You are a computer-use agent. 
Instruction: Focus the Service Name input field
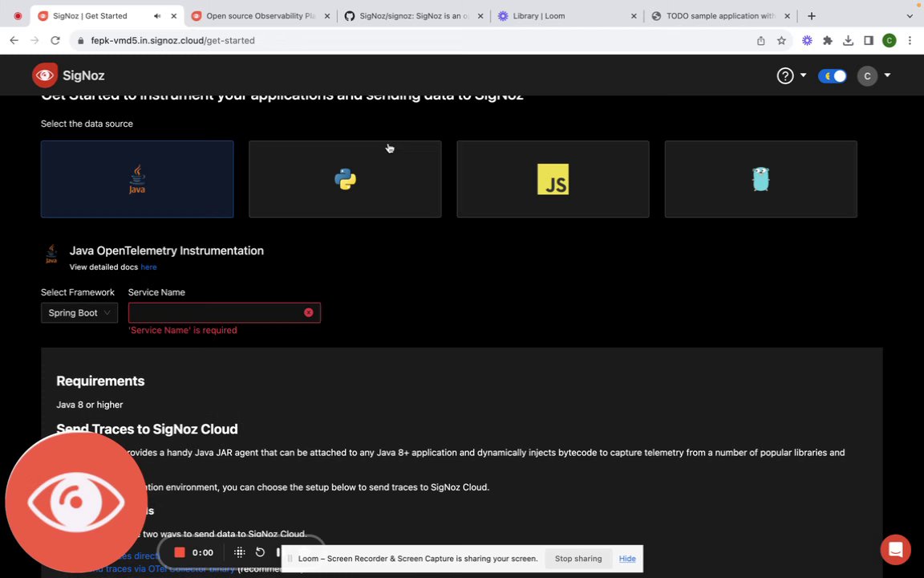(225, 312)
